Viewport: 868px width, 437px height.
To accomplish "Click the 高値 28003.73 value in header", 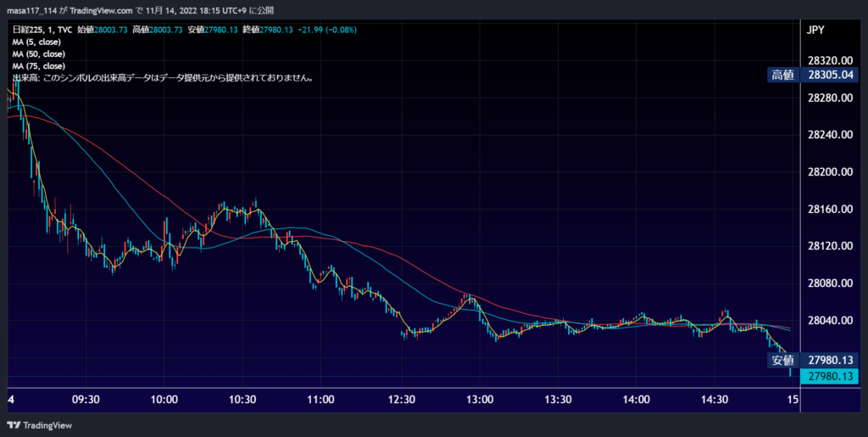I will point(157,30).
